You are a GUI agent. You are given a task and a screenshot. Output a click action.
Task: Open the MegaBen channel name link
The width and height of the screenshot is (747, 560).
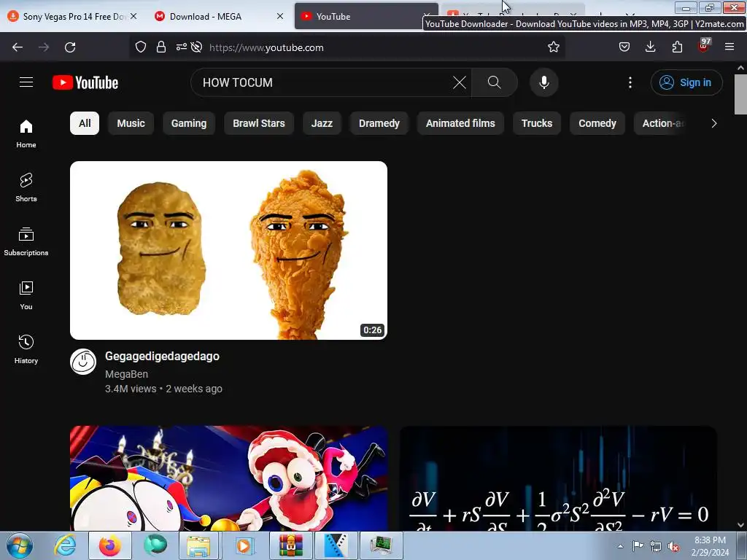pos(126,374)
